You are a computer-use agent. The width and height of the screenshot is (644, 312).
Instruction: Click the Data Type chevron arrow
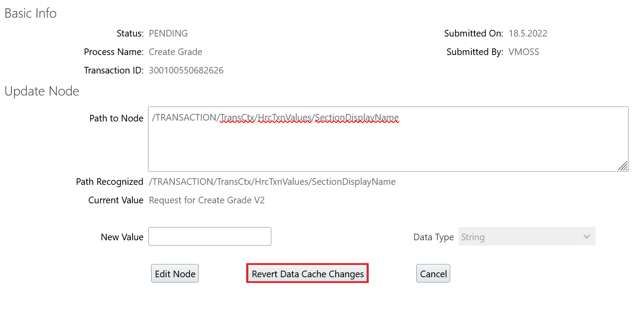587,237
